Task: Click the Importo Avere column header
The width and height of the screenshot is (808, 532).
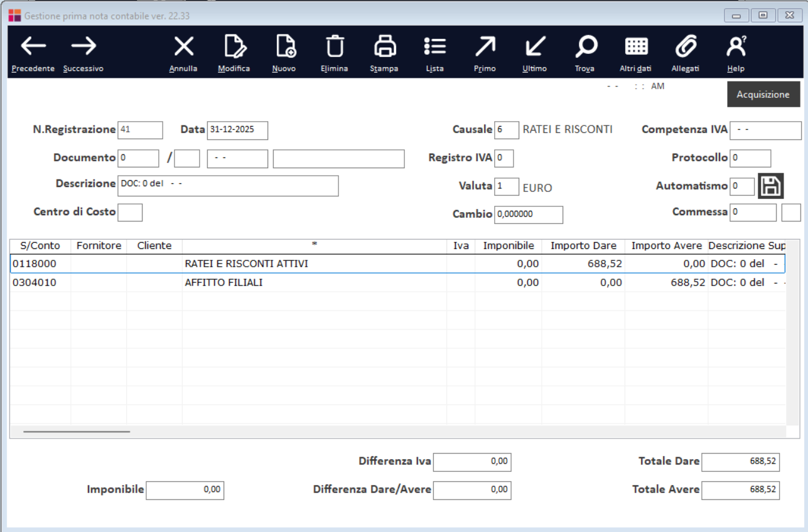Action: coord(667,246)
